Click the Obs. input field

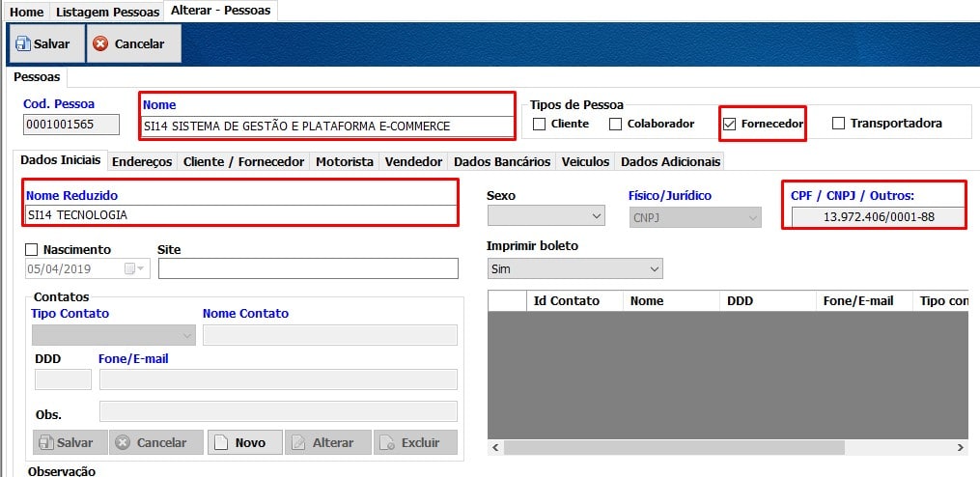pos(278,411)
